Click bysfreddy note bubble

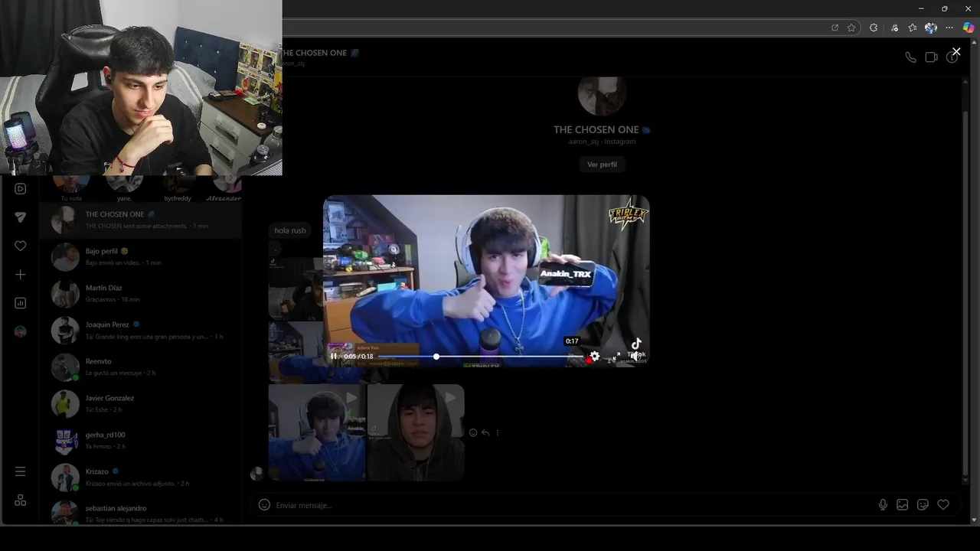coord(178,189)
